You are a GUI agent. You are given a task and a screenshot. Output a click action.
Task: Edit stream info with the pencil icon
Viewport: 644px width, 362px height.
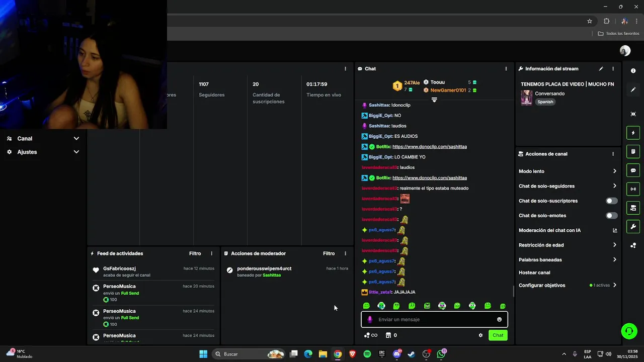click(601, 69)
